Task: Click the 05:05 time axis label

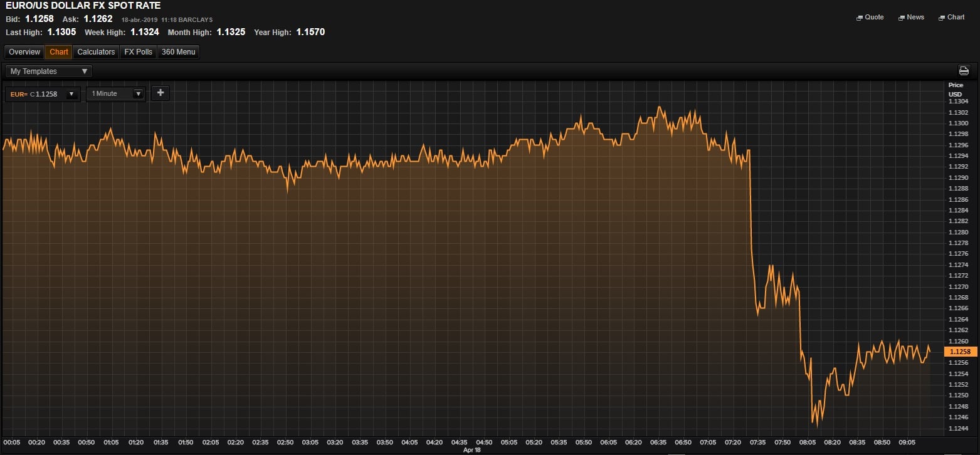Action: click(x=509, y=442)
